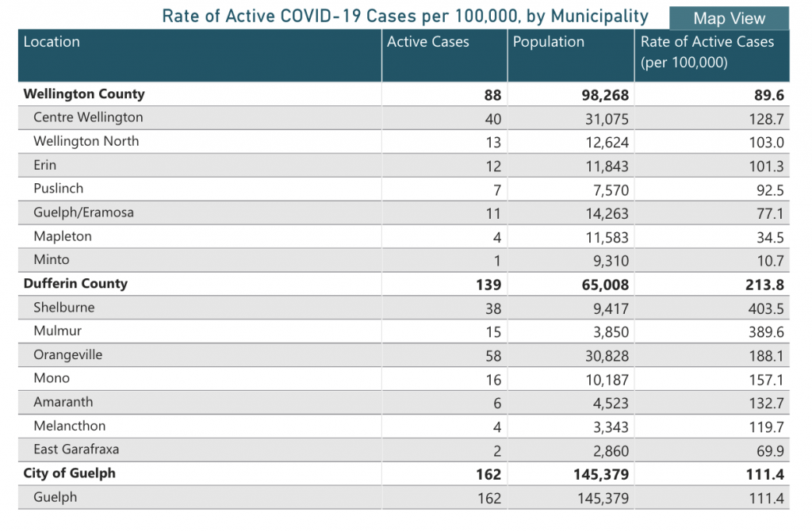The width and height of the screenshot is (812, 532).
Task: Click Shelburne's 403.5 rate value
Action: pyautogui.click(x=764, y=308)
